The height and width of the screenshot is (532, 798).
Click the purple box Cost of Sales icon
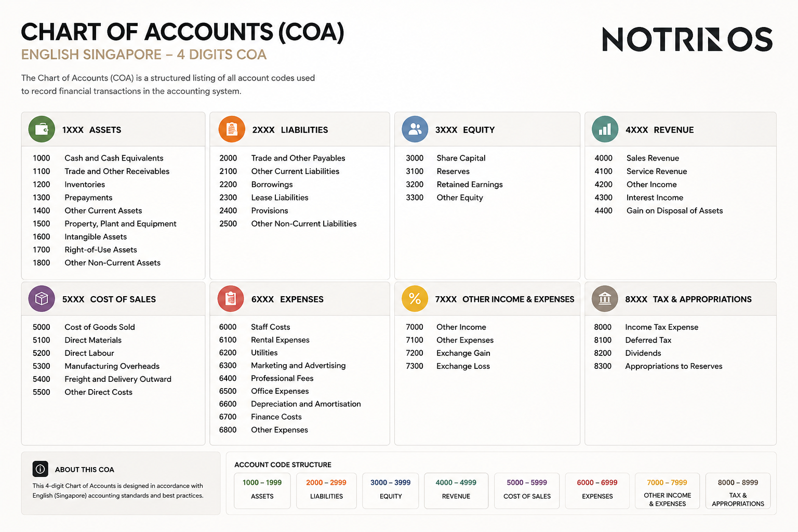pos(42,299)
